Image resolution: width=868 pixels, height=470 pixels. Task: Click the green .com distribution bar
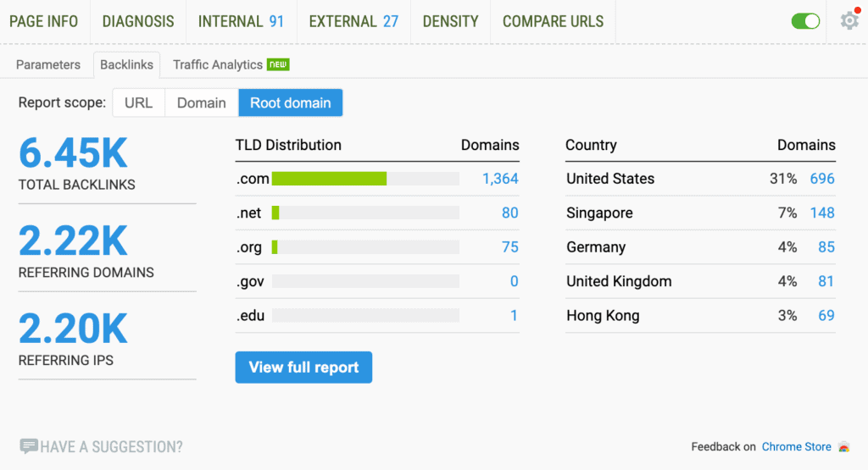329,179
